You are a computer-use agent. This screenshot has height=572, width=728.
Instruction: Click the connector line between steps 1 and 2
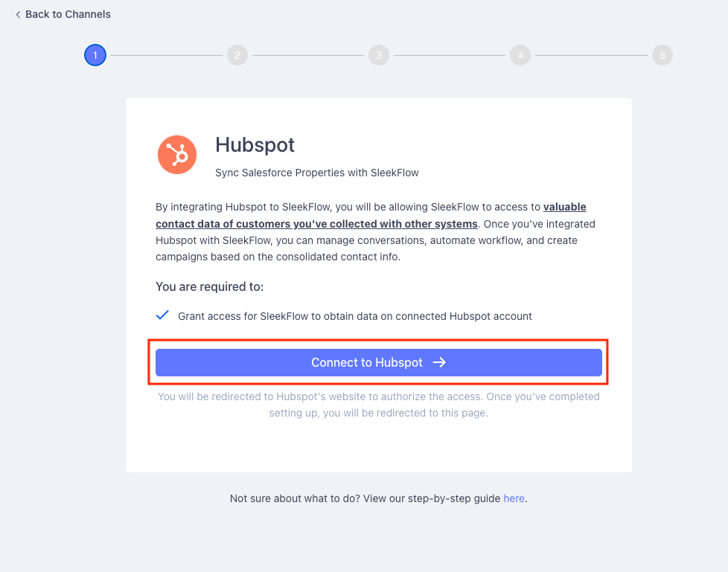coord(167,55)
